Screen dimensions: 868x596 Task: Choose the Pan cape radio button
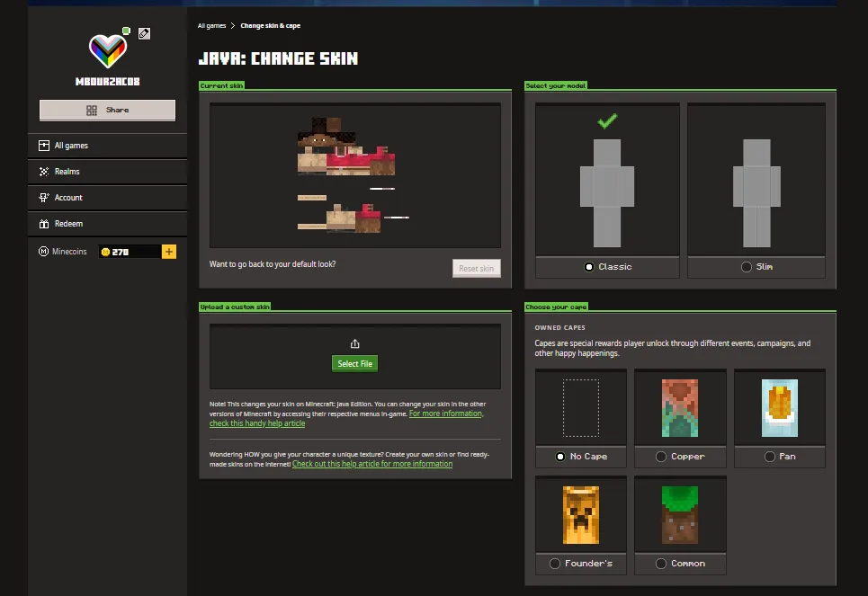(769, 457)
